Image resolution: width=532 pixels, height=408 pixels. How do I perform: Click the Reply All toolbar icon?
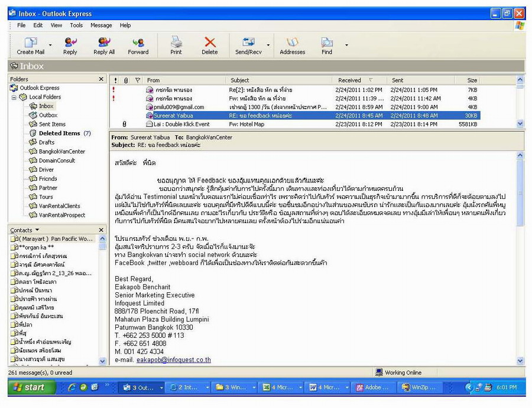(104, 45)
